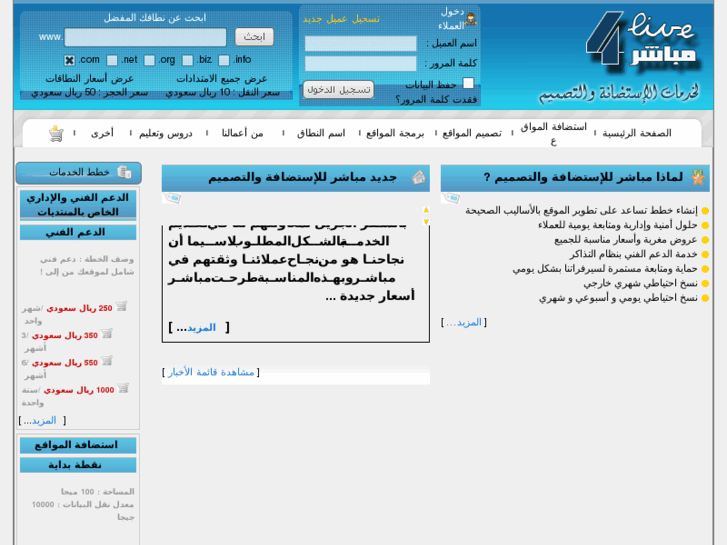Viewport: 727px width, 545px height.
Task: Click المزيد link in technical support plan
Action: tap(44, 421)
